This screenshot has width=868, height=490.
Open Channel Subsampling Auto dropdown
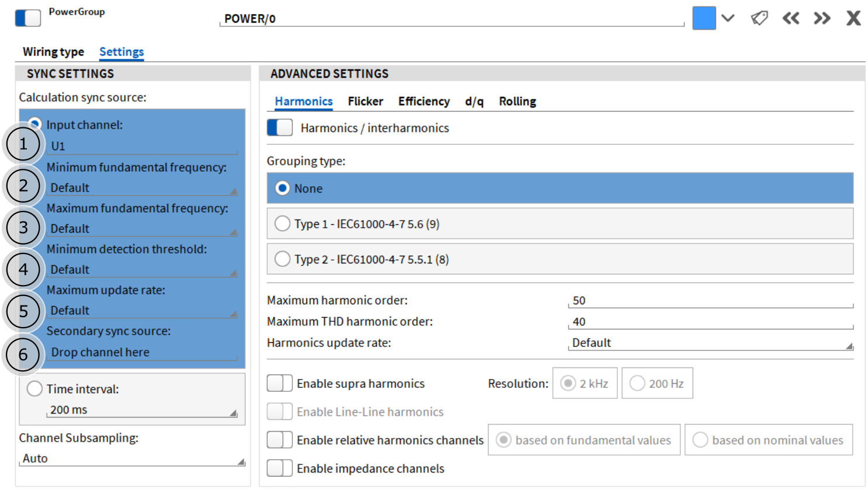click(x=132, y=458)
